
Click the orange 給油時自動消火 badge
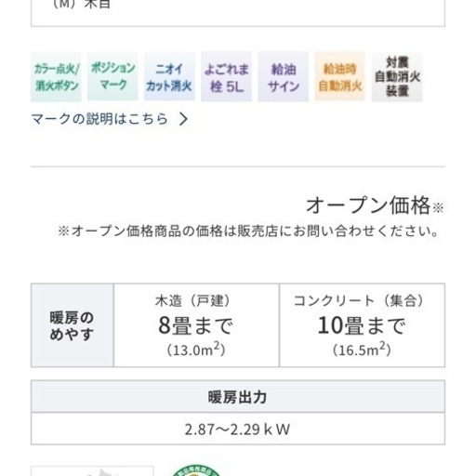coord(340,76)
